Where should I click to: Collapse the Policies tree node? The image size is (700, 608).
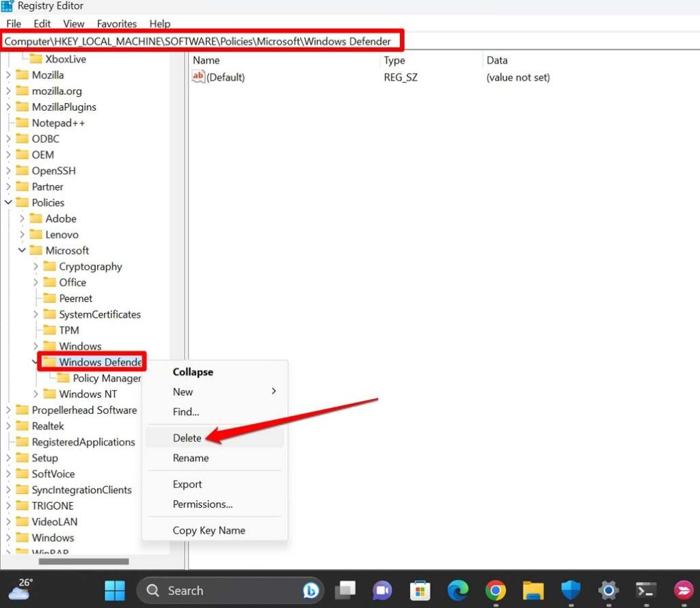tap(8, 202)
